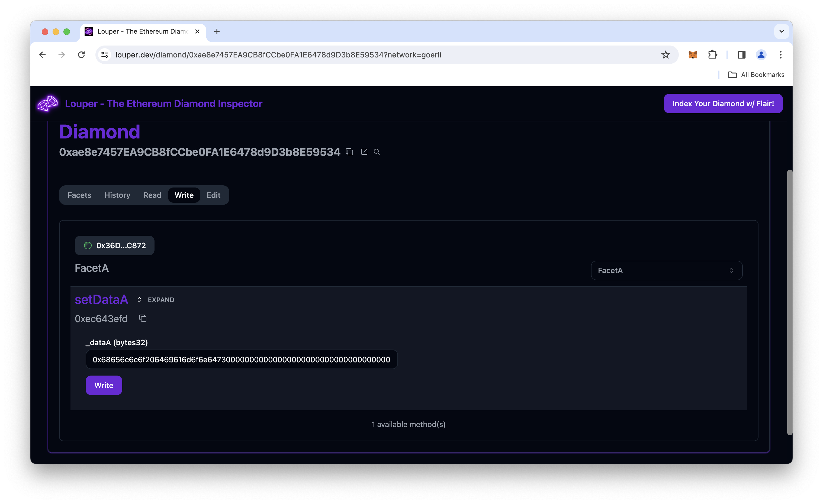Open diamond address in external explorer
The image size is (823, 504).
[364, 152]
